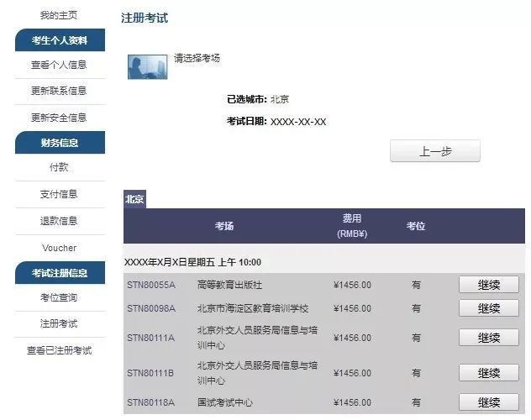Select the 考试注册信息 section header
The height and width of the screenshot is (420, 531).
(x=60, y=273)
